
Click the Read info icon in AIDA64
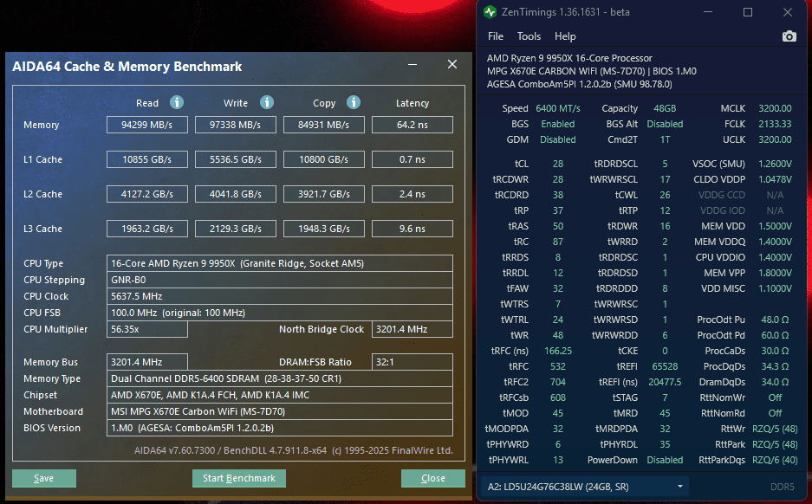tap(177, 102)
